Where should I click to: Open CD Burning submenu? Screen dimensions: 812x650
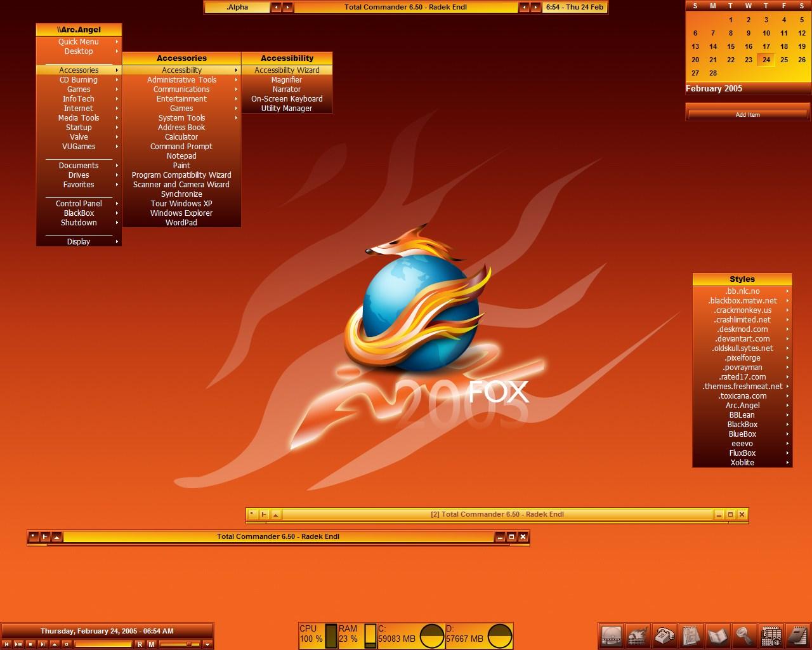point(79,80)
